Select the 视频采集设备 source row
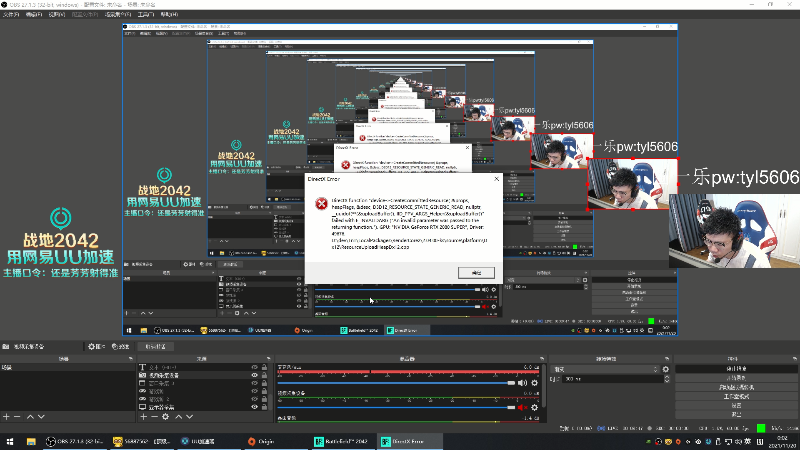Image resolution: width=800 pixels, height=450 pixels. [204, 375]
